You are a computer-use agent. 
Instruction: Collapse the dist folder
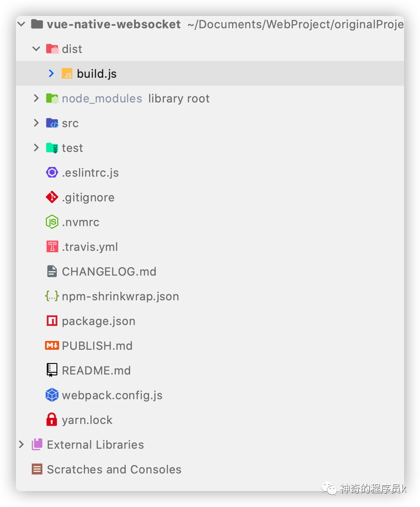tap(36, 49)
